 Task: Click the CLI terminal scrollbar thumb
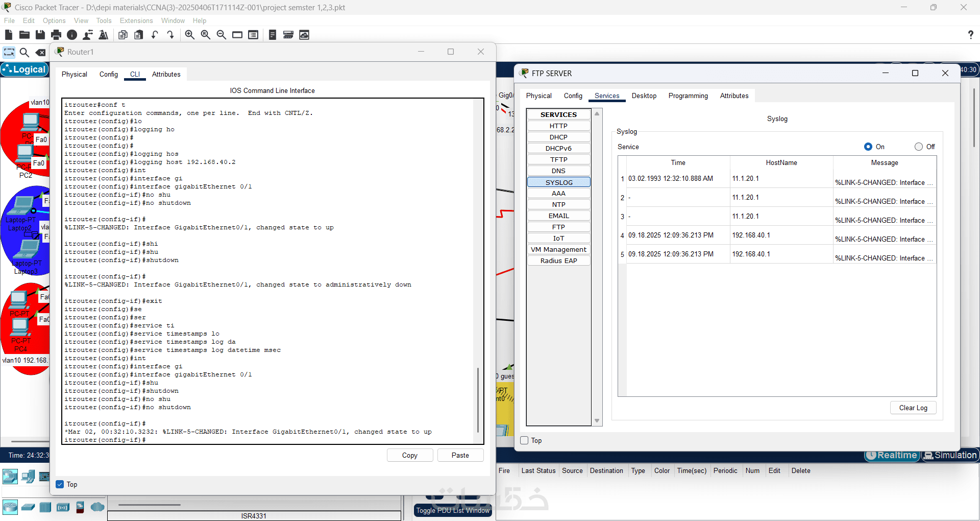click(478, 399)
